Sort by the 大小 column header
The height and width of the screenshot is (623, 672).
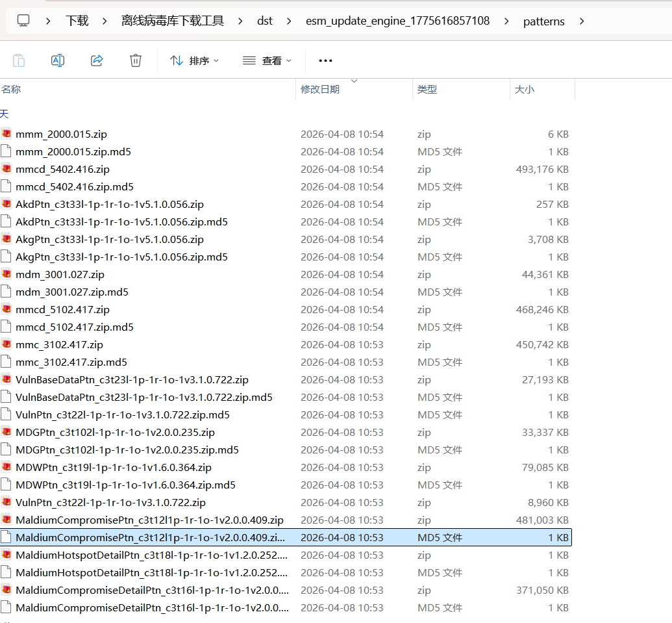pos(524,89)
